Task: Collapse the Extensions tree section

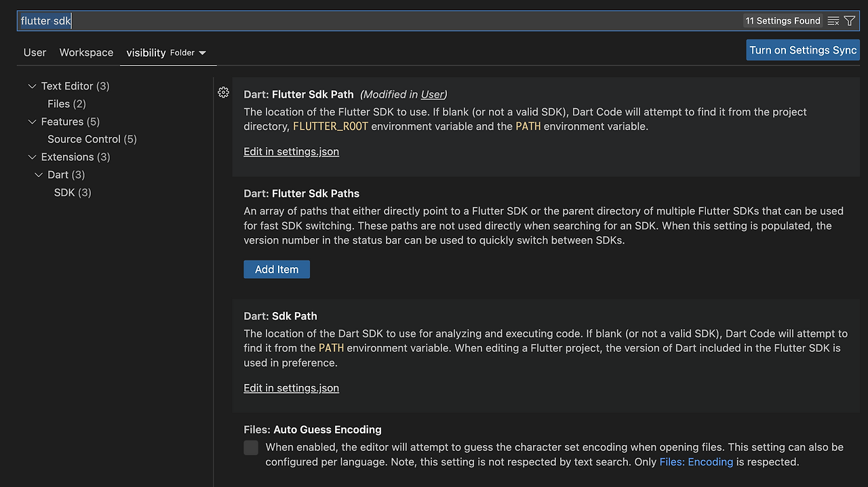Action: coord(32,157)
